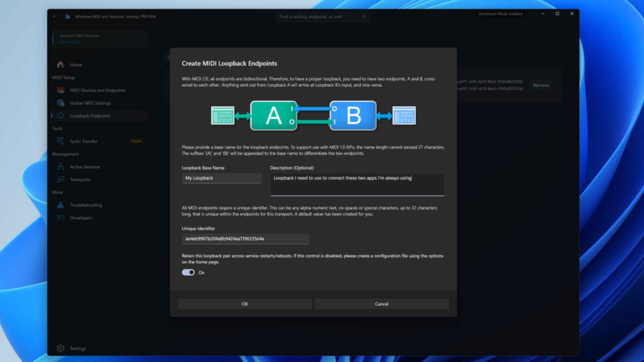Open the SysEx Transfer tool icon
The height and width of the screenshot is (362, 644).
tap(60, 141)
